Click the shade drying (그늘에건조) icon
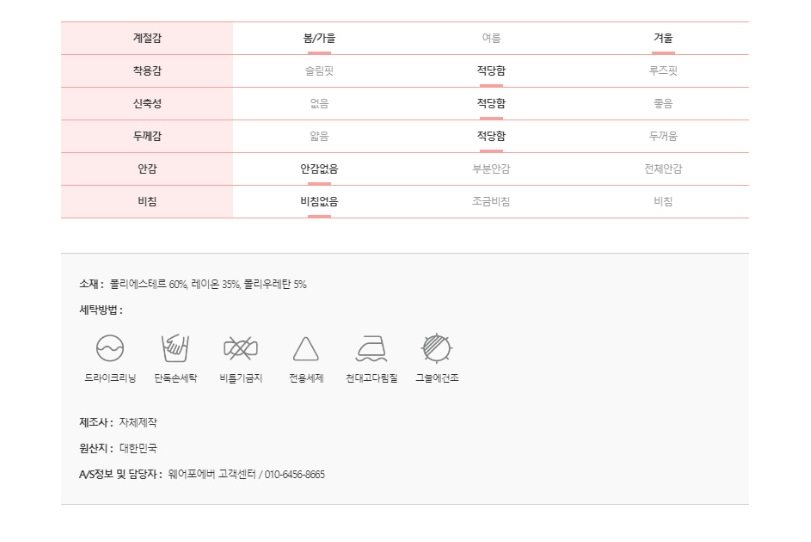Screen dimensions: 811x542 tap(437, 348)
